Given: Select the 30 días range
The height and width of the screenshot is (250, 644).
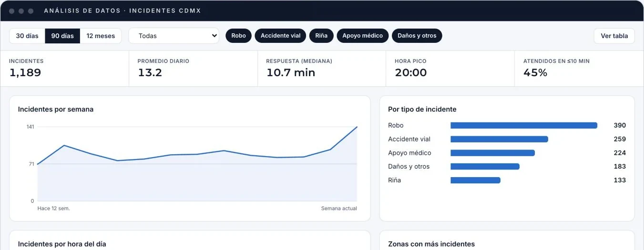Looking at the screenshot, I should tap(27, 36).
